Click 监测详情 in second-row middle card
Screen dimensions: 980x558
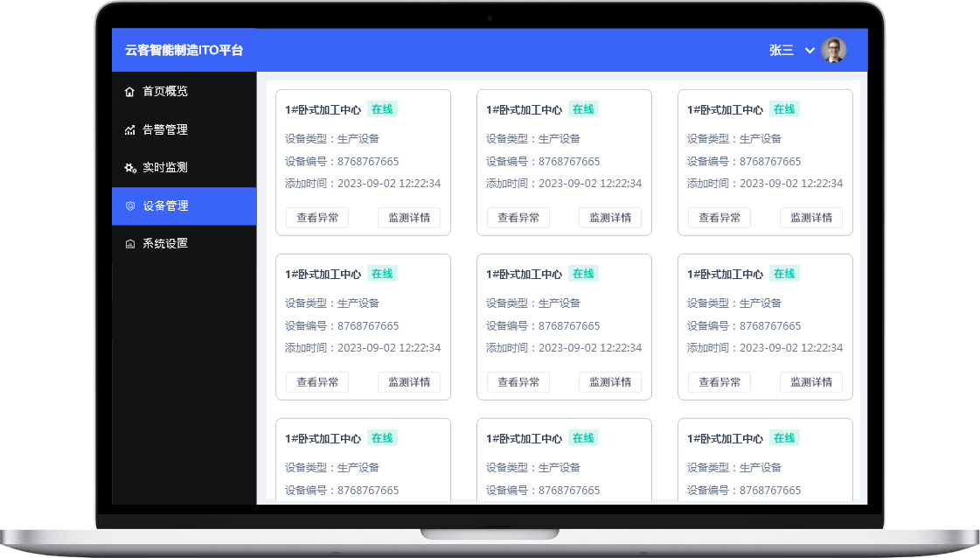click(x=610, y=382)
